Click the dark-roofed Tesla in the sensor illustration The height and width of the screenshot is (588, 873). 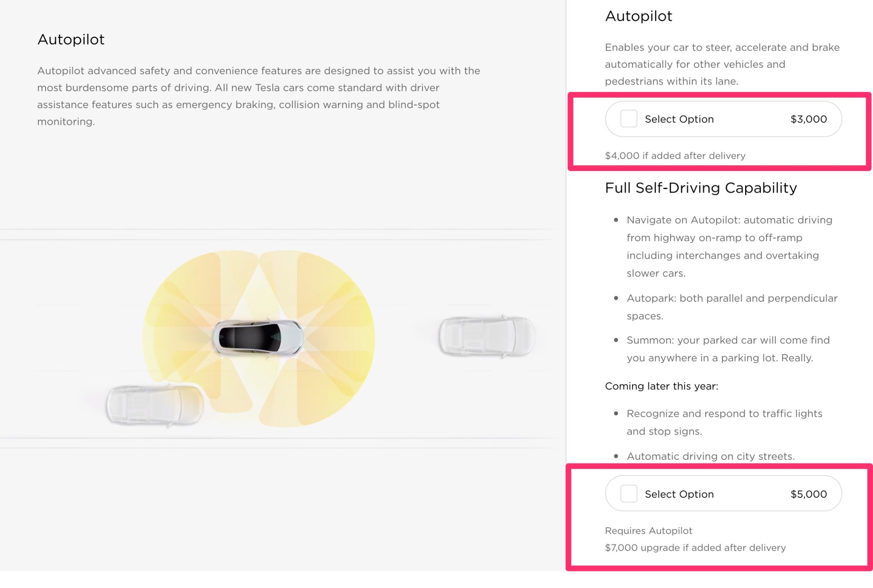coord(258,337)
